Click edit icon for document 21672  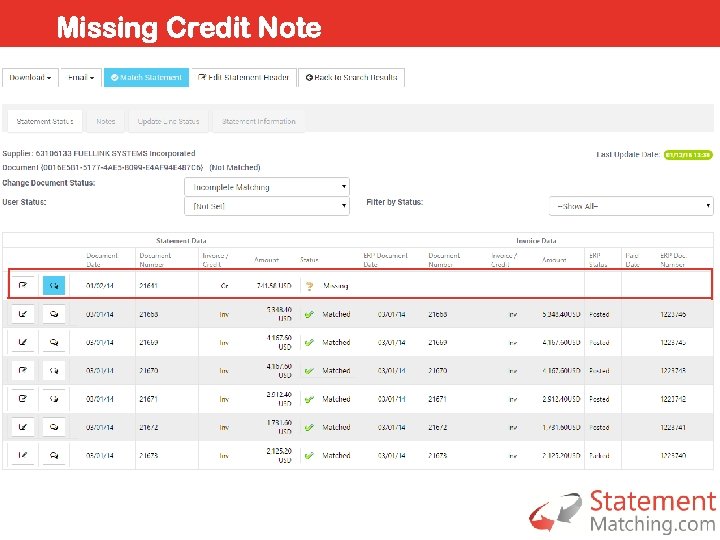(x=22, y=427)
